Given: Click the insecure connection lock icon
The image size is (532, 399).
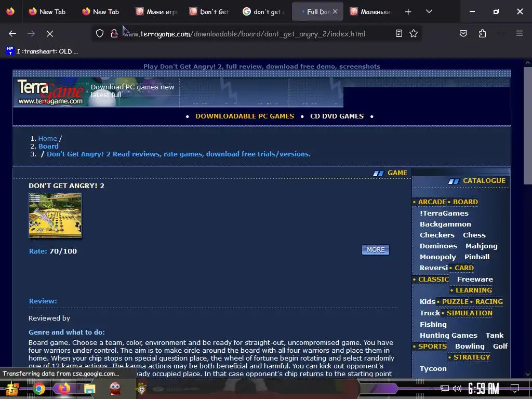Looking at the screenshot, I should pos(114,33).
